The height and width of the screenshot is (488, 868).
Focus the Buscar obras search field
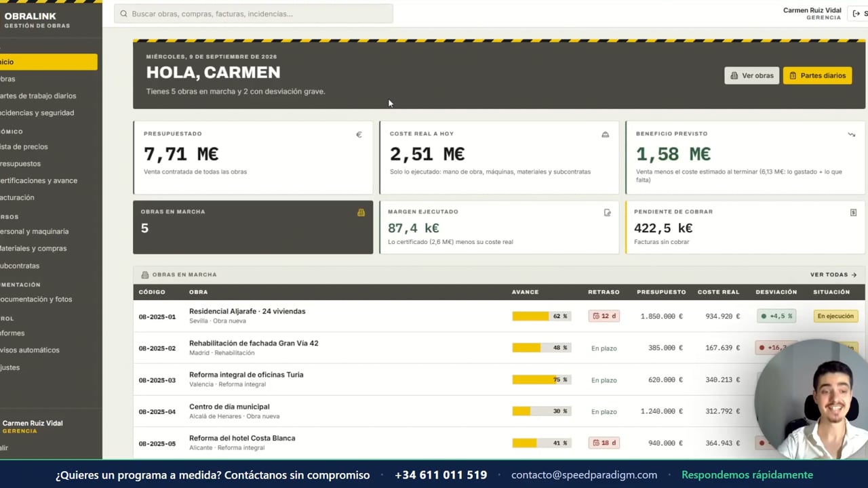254,14
